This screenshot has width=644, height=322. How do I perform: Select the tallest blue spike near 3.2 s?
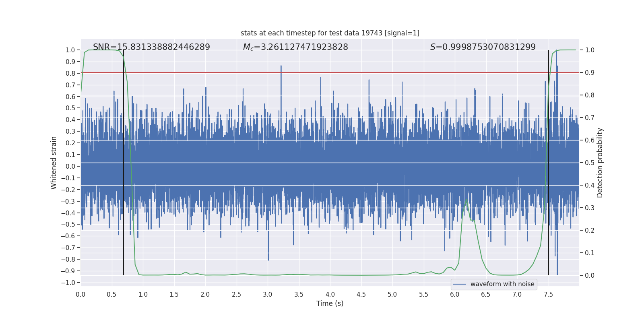coord(281,66)
